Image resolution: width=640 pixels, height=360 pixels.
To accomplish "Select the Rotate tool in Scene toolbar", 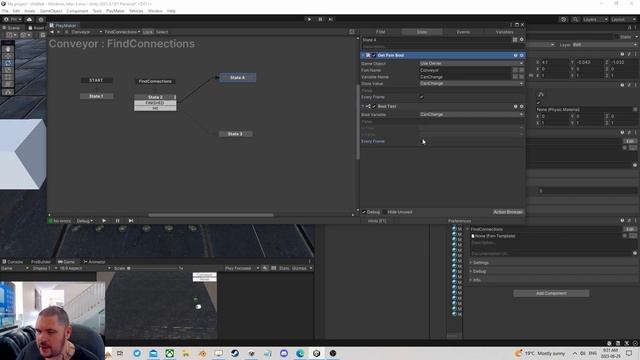I will (x=8, y=63).
